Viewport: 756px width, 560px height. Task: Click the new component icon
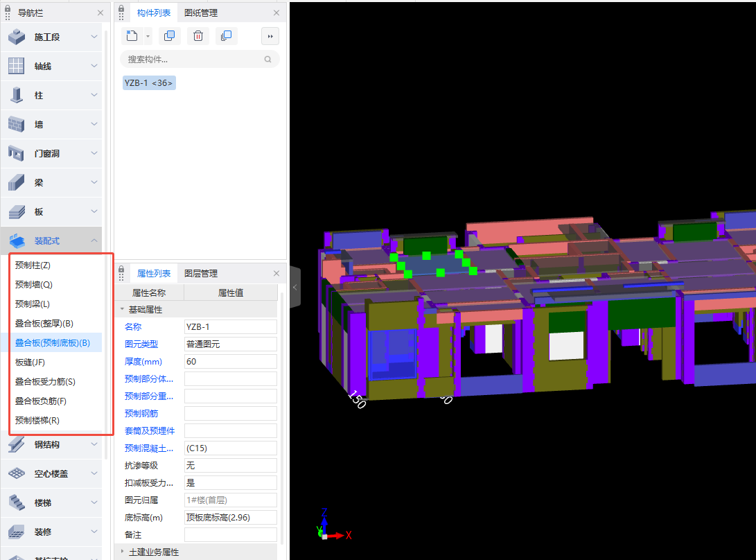[132, 36]
